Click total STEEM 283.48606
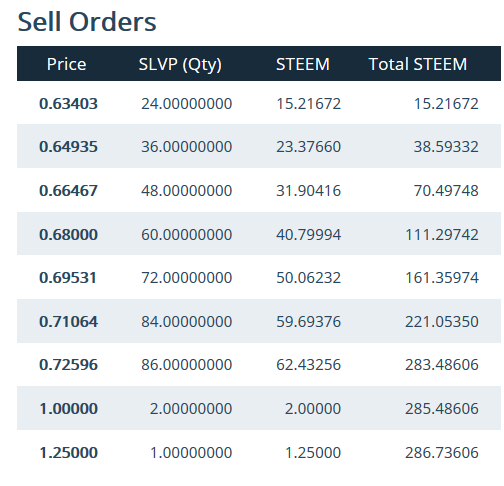This screenshot has height=486, width=504. coord(442,365)
